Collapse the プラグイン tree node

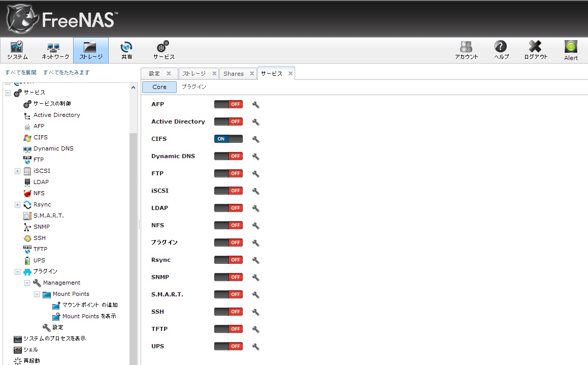pyautogui.click(x=17, y=271)
